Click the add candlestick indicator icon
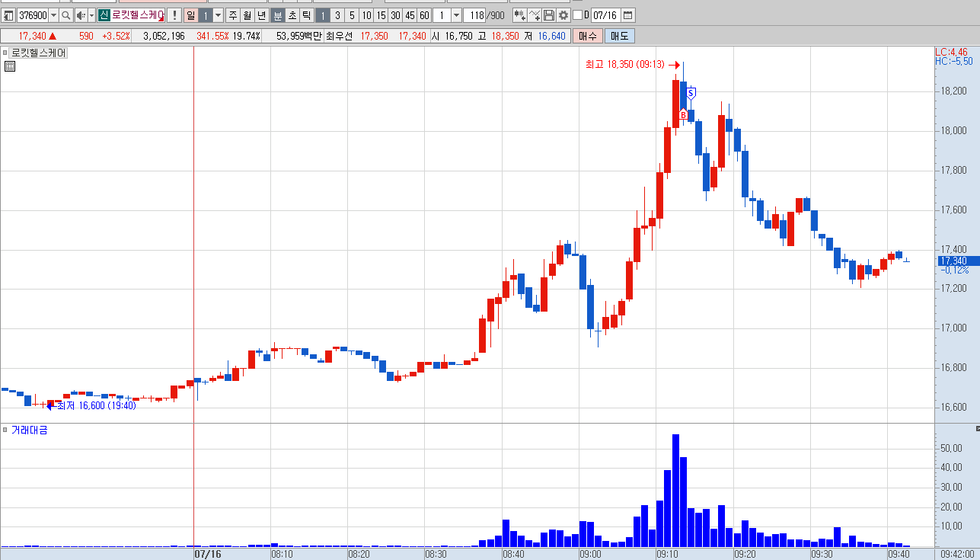 [519, 15]
